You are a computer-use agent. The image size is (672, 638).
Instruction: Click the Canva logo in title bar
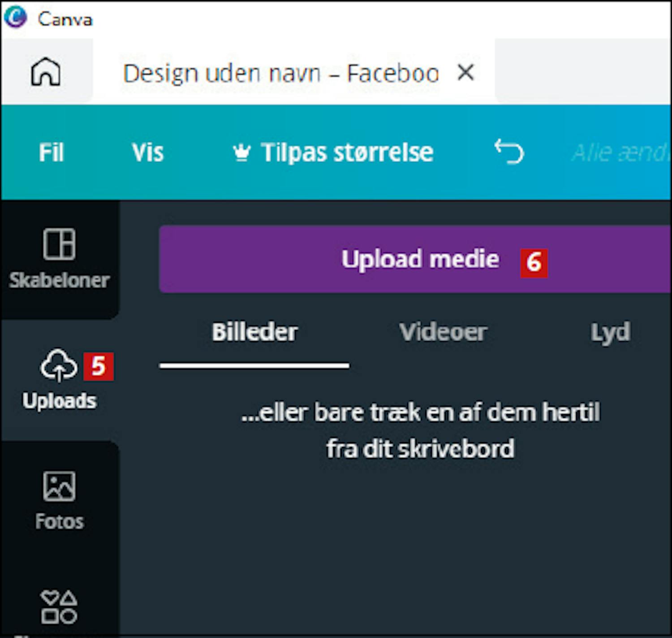click(15, 18)
